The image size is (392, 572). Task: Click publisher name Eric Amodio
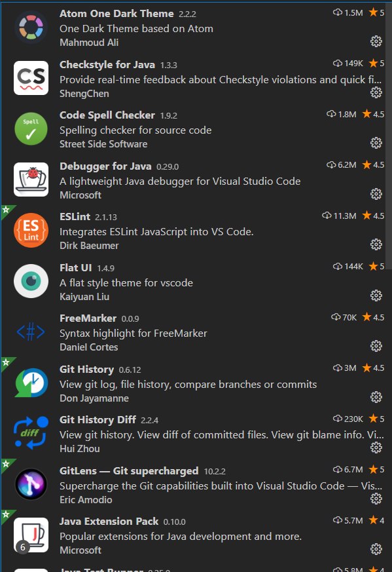pos(86,499)
